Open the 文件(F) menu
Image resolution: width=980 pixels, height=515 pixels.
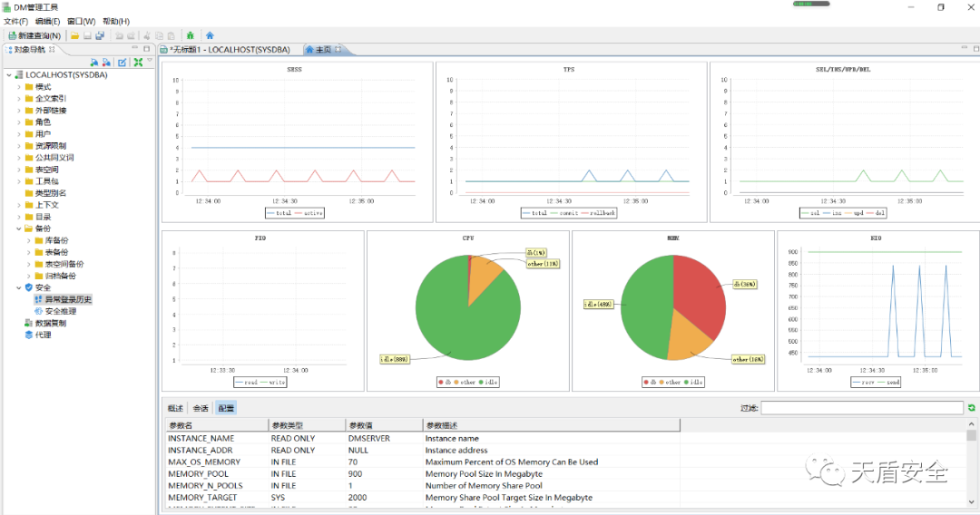coord(16,21)
